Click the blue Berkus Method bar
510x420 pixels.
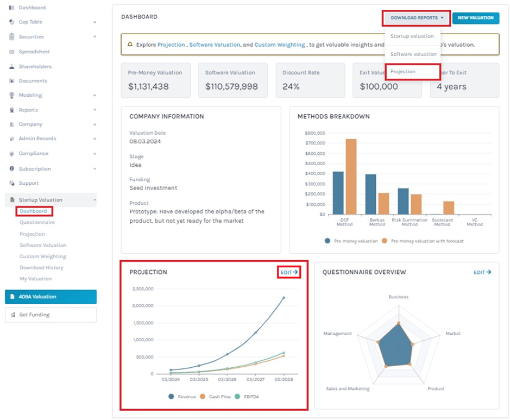click(x=371, y=194)
